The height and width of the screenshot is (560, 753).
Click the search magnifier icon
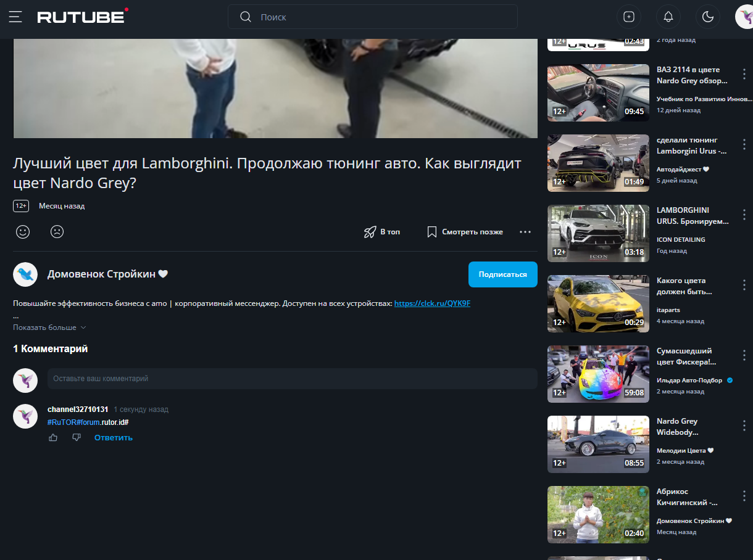point(246,17)
